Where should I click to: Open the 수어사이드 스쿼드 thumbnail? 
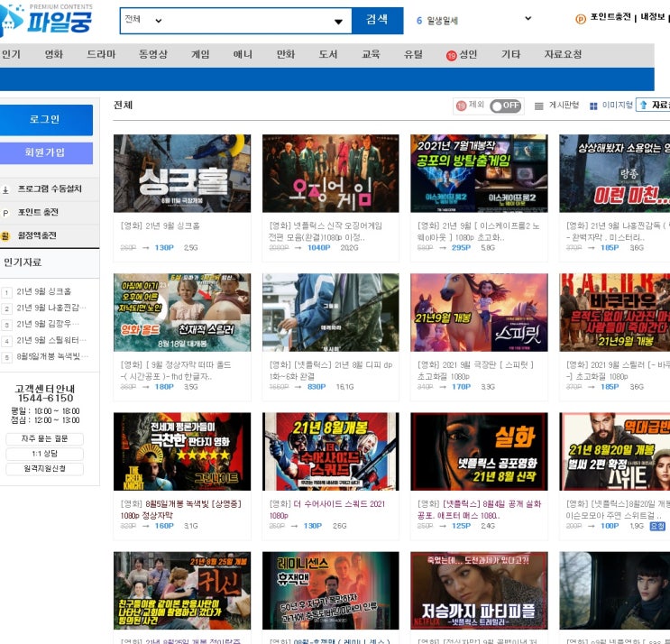point(331,452)
